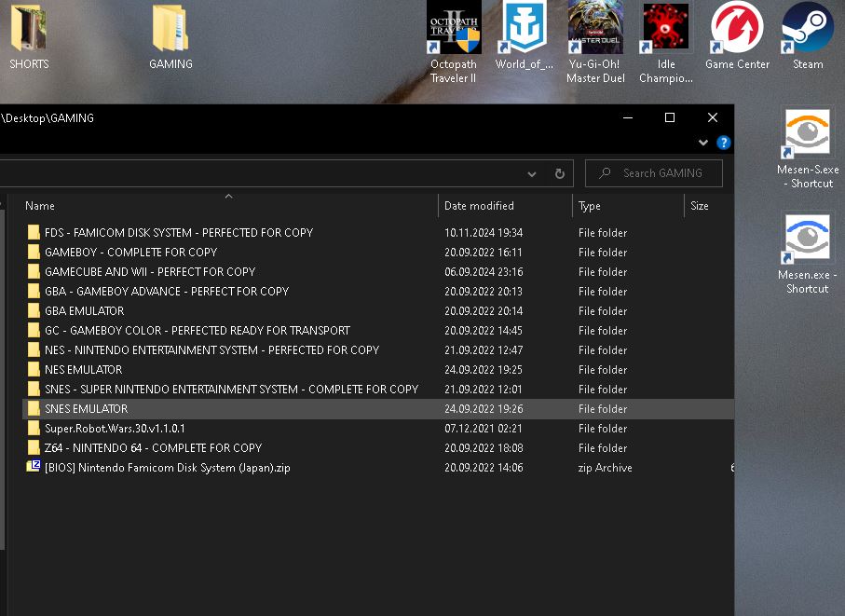Viewport: 845px width, 616px height.
Task: Select SNES - SUPER NINTENDO ENTERTAINMENT SYSTEM - COMPLETE FOR COPY
Action: (x=232, y=390)
